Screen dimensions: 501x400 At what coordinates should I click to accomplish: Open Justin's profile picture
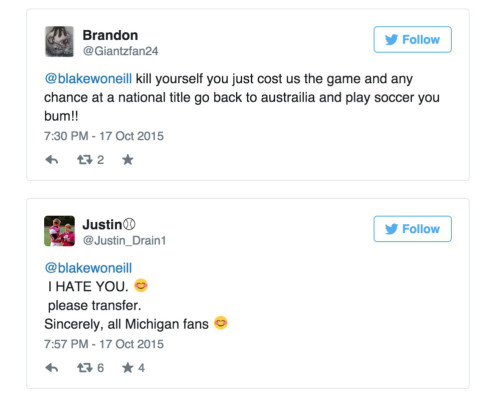(x=59, y=231)
